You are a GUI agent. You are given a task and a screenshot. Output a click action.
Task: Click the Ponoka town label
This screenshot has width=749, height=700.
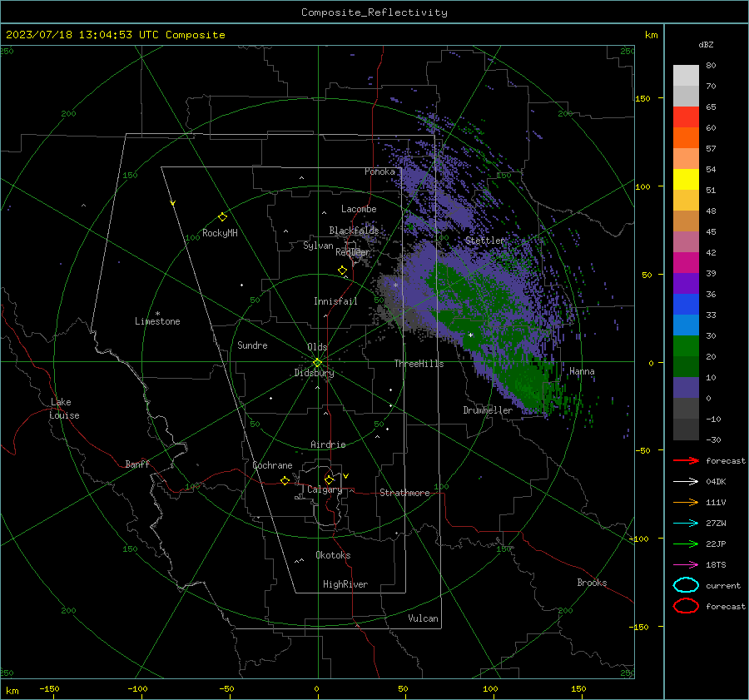pyautogui.click(x=379, y=171)
